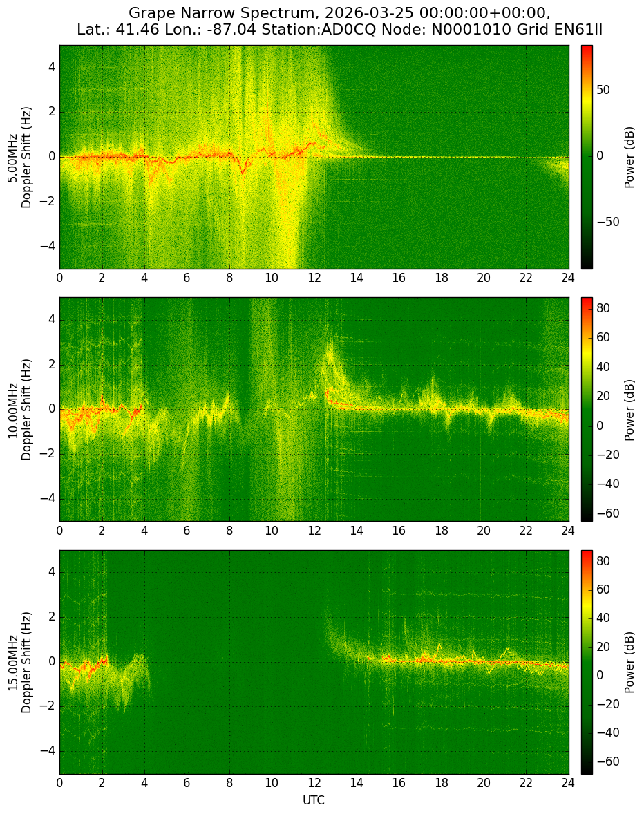The height and width of the screenshot is (814, 644).
Task: Click the 10.00MHz colorbar
Action: 587,409
